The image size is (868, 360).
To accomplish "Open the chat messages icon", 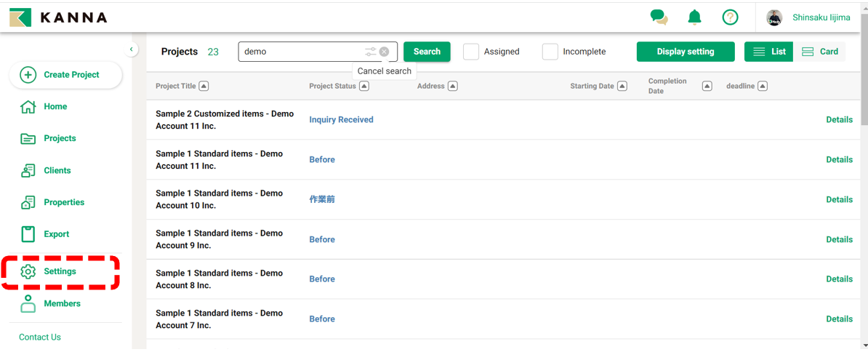I will click(x=659, y=17).
